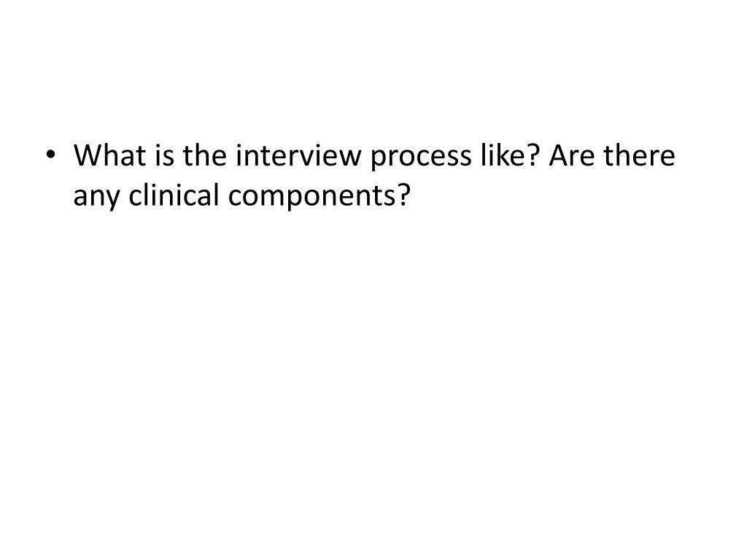Viewport: 747px width, 560px height.
Task: Click the word "is" after "What"
Action: [x=164, y=155]
